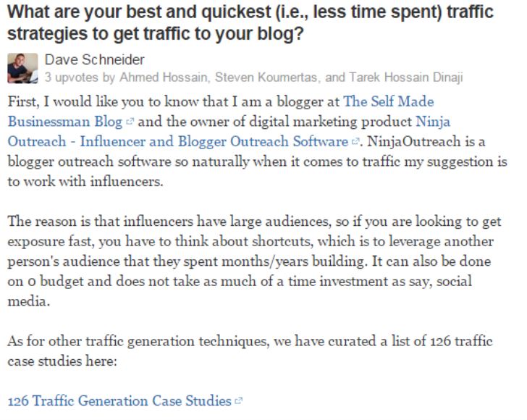Click the question title heading

click(x=250, y=22)
